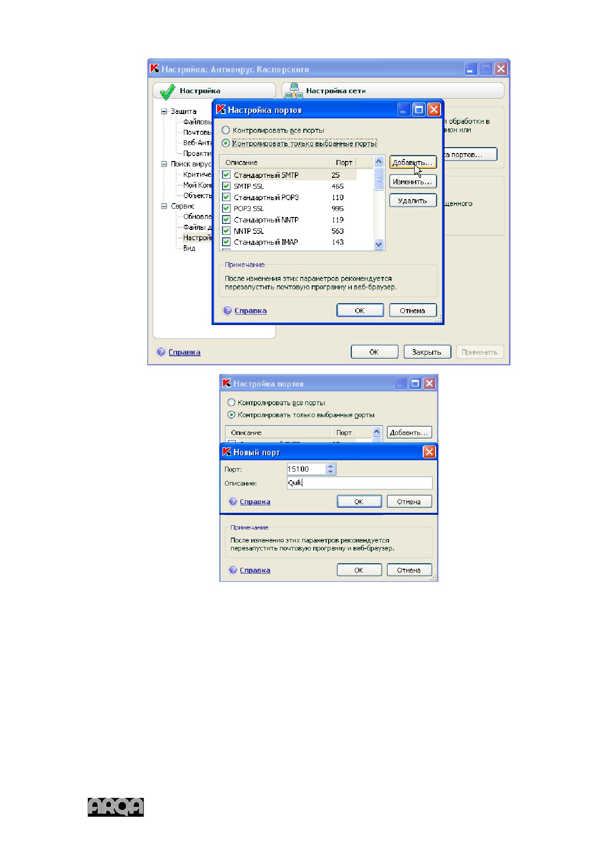Click help icon in Новый порт dialog

233,501
